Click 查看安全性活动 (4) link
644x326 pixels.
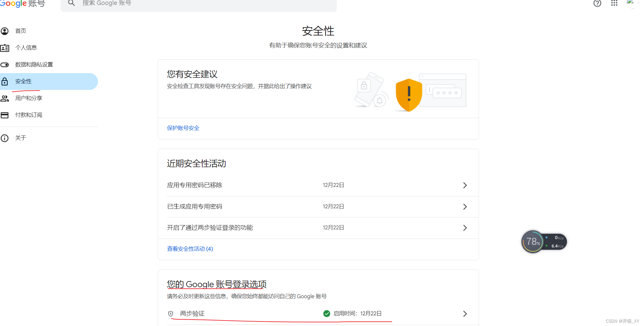[x=190, y=249]
